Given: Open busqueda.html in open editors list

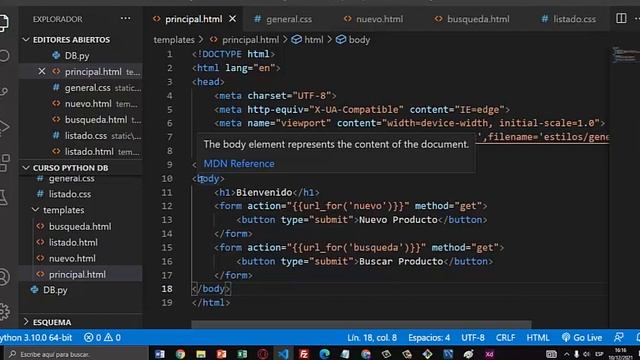Looking at the screenshot, I should pos(81,120).
